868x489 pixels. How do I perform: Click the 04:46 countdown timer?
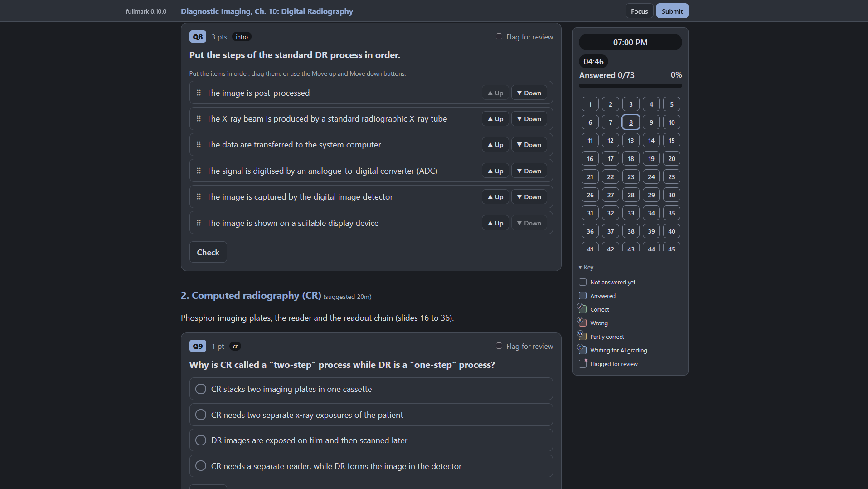click(593, 61)
